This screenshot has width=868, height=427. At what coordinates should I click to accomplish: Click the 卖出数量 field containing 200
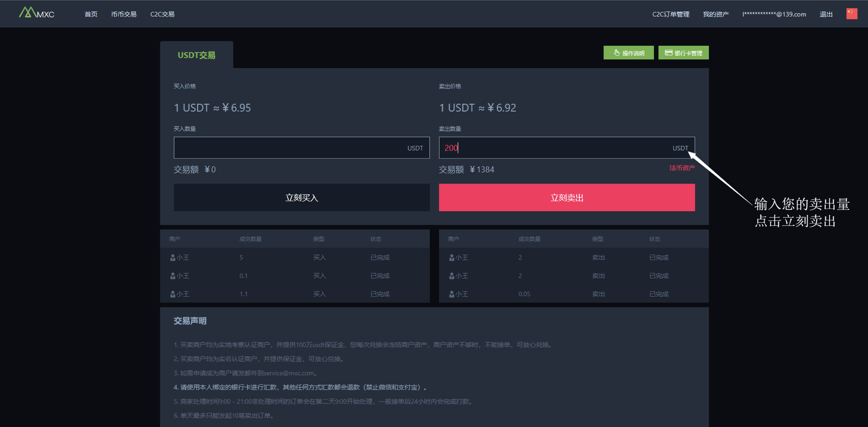click(553, 148)
